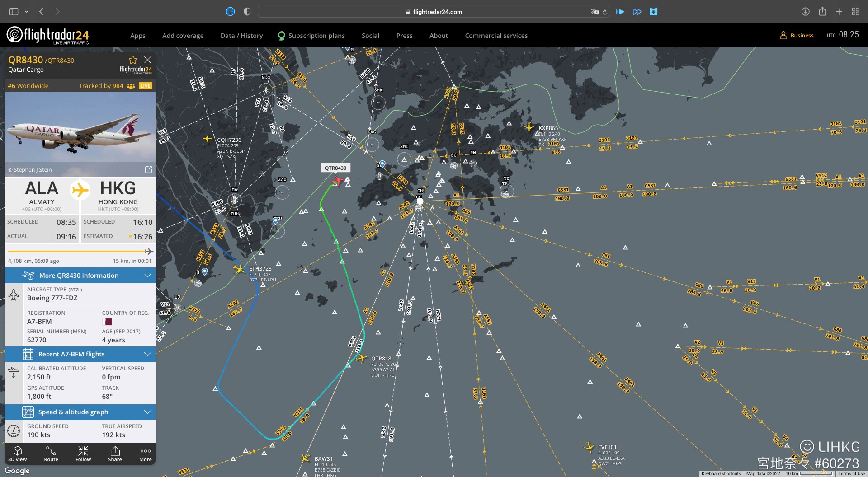The height and width of the screenshot is (477, 868).
Task: Open the 3D view of the flight
Action: pyautogui.click(x=17, y=454)
